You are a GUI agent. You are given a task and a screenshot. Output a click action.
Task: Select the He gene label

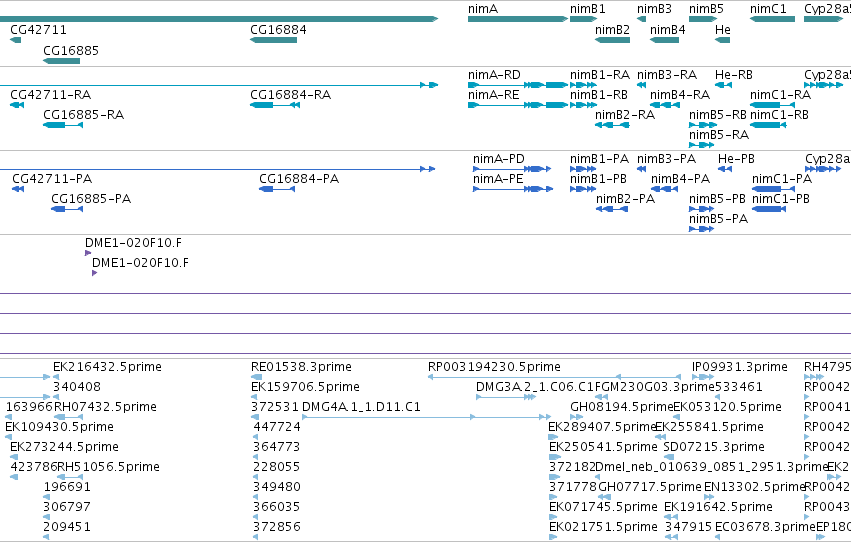tap(722, 29)
